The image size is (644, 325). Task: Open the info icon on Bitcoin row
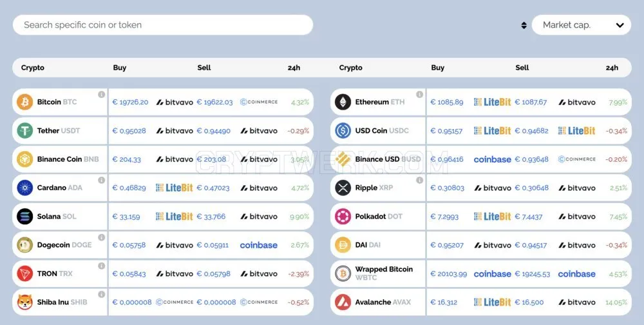pos(102,94)
